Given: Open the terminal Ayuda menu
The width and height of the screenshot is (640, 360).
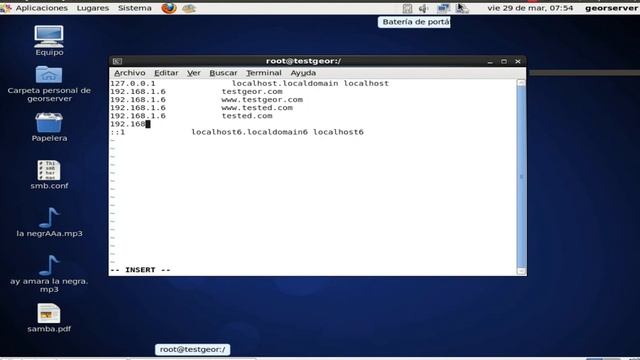Looking at the screenshot, I should click(303, 73).
